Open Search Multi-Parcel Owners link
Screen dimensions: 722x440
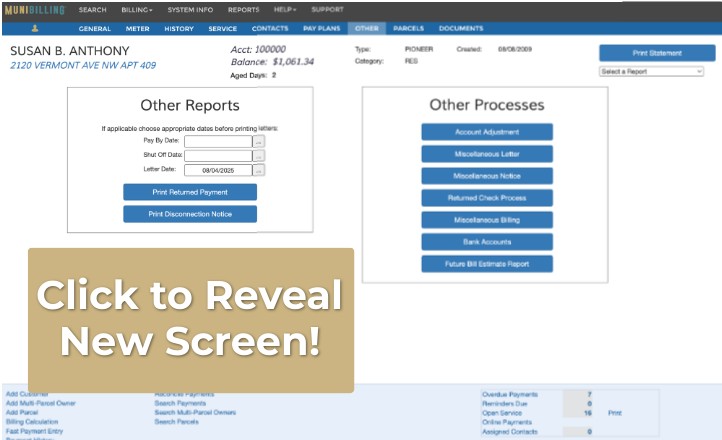195,412
